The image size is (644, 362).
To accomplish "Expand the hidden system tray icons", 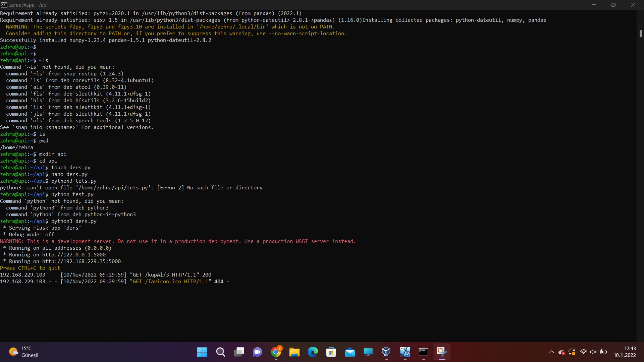I will pyautogui.click(x=551, y=352).
